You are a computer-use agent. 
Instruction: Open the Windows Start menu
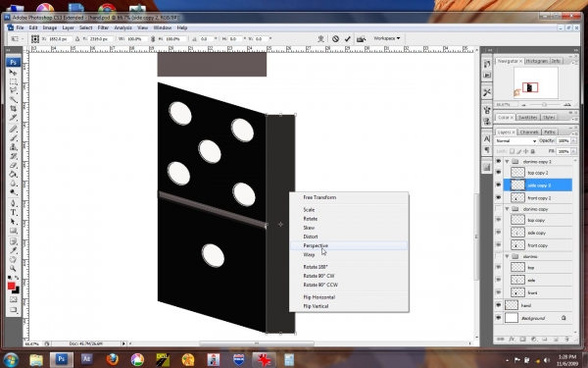coord(11,359)
